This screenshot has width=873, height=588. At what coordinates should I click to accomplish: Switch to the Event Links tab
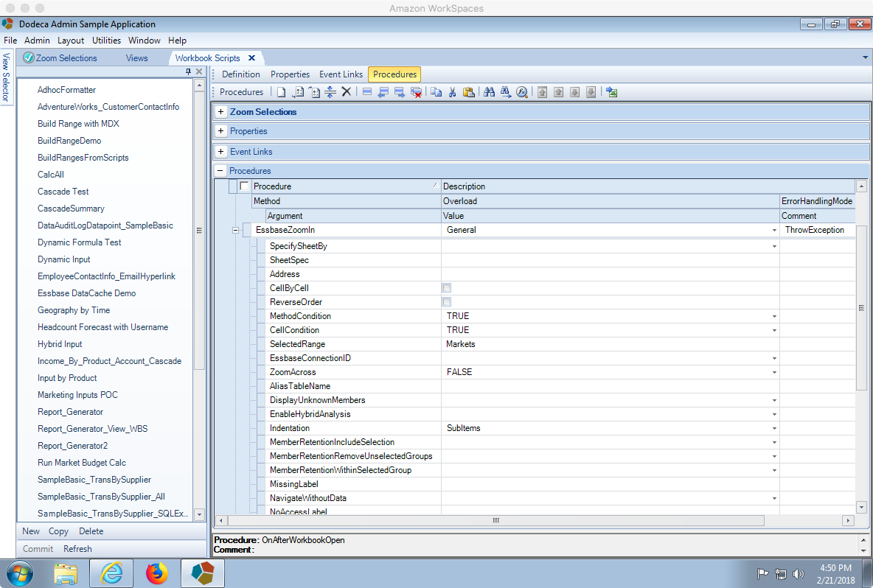tap(341, 74)
